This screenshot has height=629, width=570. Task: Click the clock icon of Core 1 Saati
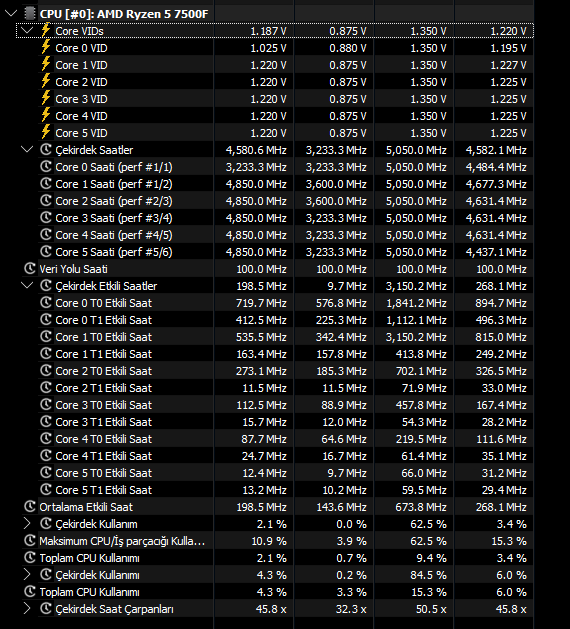(x=46, y=184)
